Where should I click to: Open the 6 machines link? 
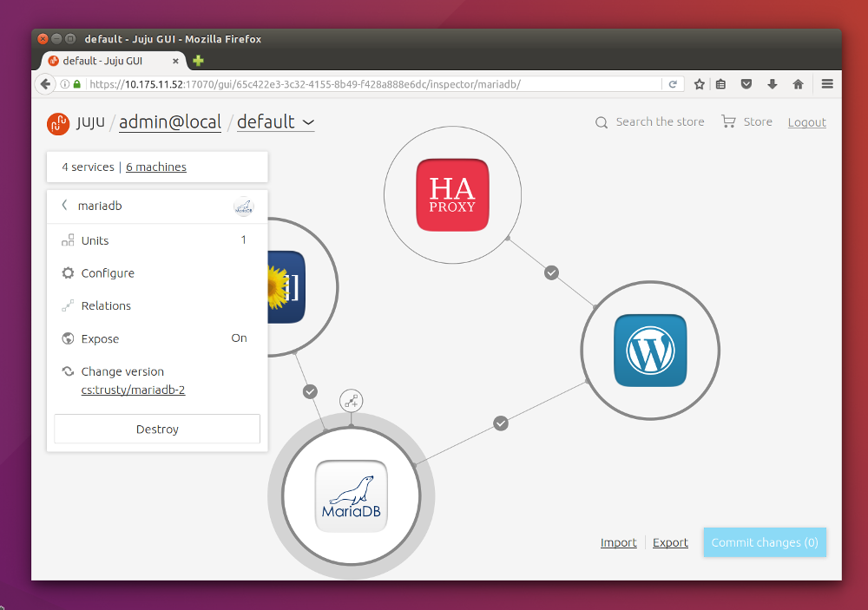(x=156, y=167)
